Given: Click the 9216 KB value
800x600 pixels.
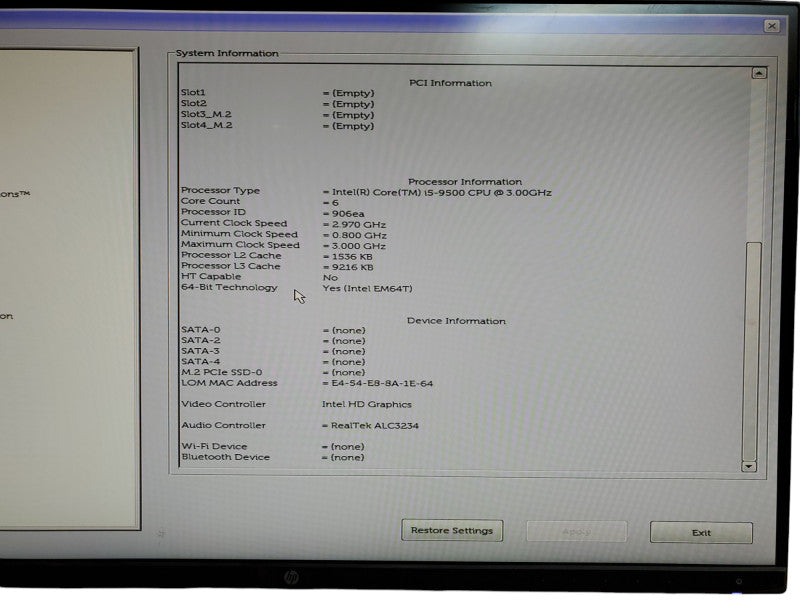Looking at the screenshot, I should (x=353, y=267).
